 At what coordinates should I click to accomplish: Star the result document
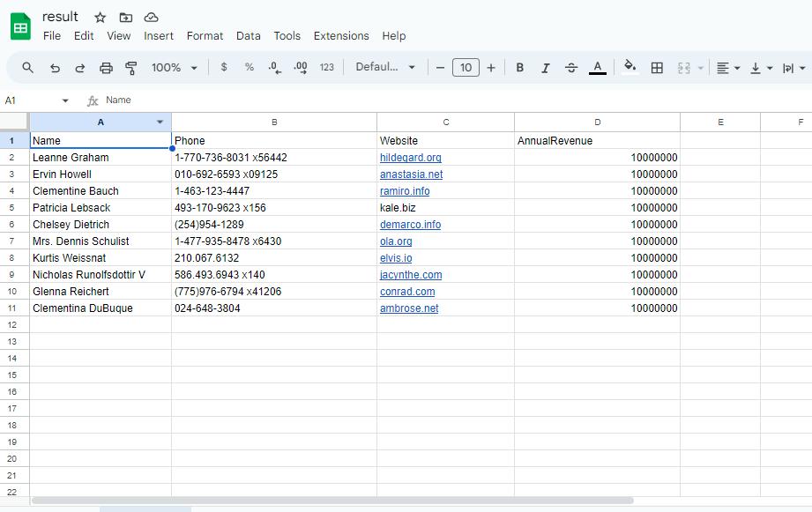100,18
